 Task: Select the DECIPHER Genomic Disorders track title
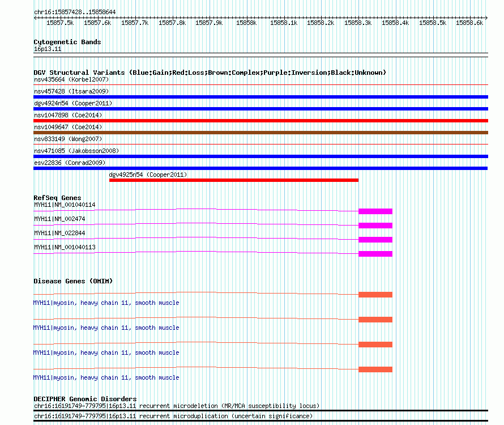[85, 399]
